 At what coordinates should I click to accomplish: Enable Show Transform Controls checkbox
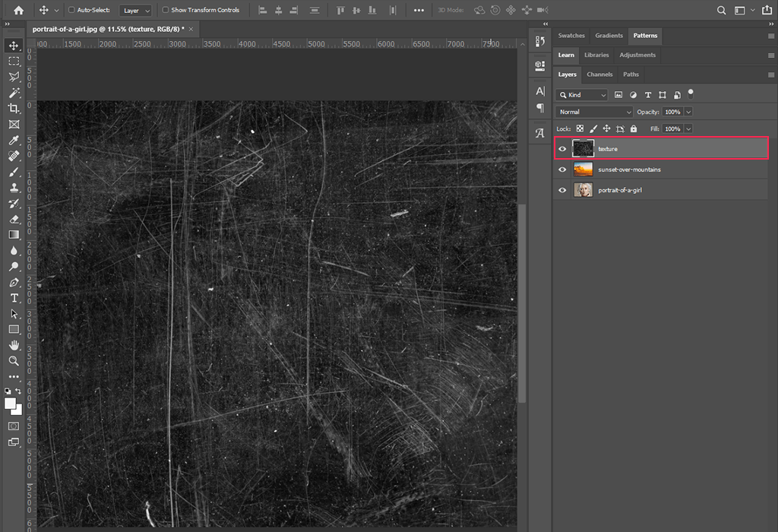[x=166, y=11]
